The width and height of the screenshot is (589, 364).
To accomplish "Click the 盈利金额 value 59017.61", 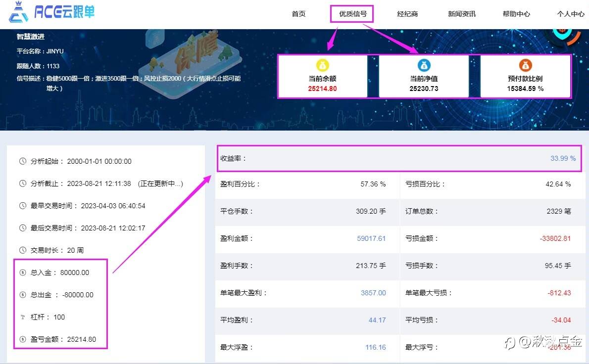I will (371, 238).
